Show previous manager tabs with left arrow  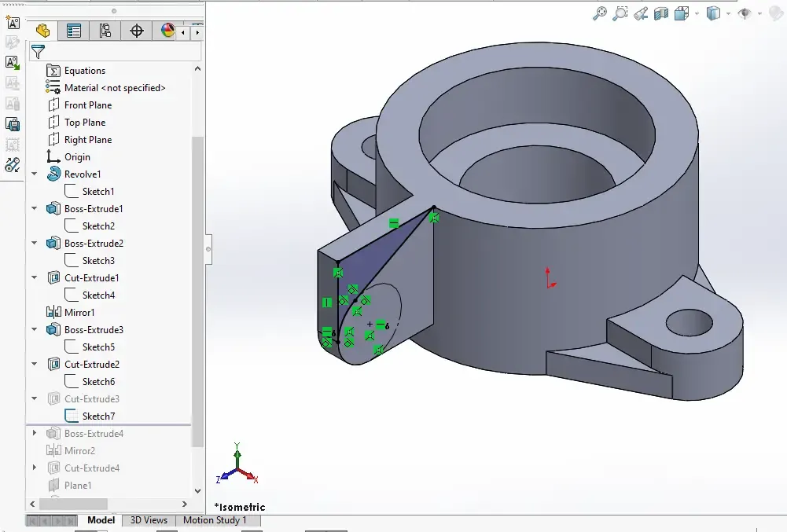pyautogui.click(x=182, y=32)
